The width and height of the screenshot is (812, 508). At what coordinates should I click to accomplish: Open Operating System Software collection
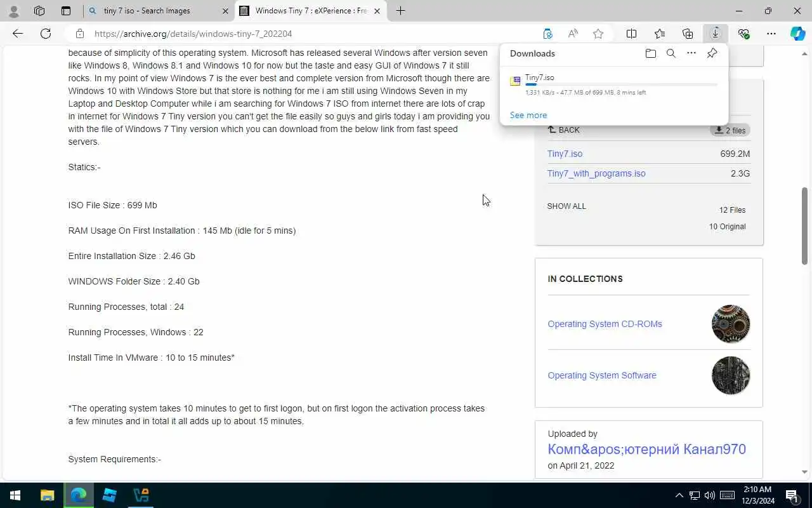pyautogui.click(x=602, y=375)
